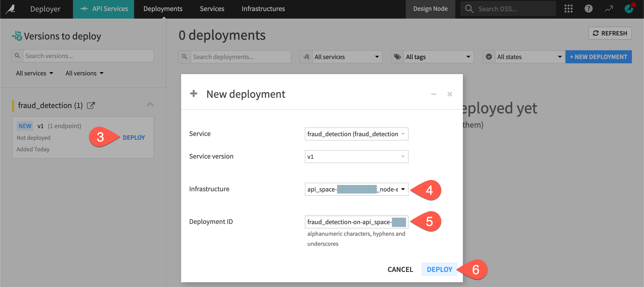Click the Deployments menu item
This screenshot has height=287, width=644.
(163, 9)
